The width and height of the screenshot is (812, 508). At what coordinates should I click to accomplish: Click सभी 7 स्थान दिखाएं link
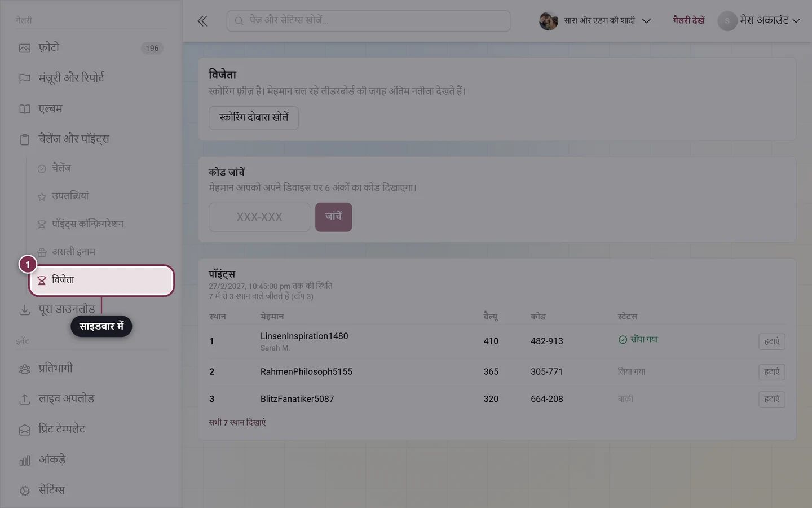237,423
